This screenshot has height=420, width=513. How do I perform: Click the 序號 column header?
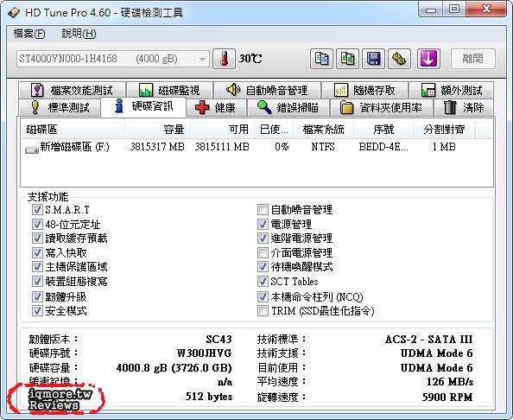pyautogui.click(x=383, y=130)
